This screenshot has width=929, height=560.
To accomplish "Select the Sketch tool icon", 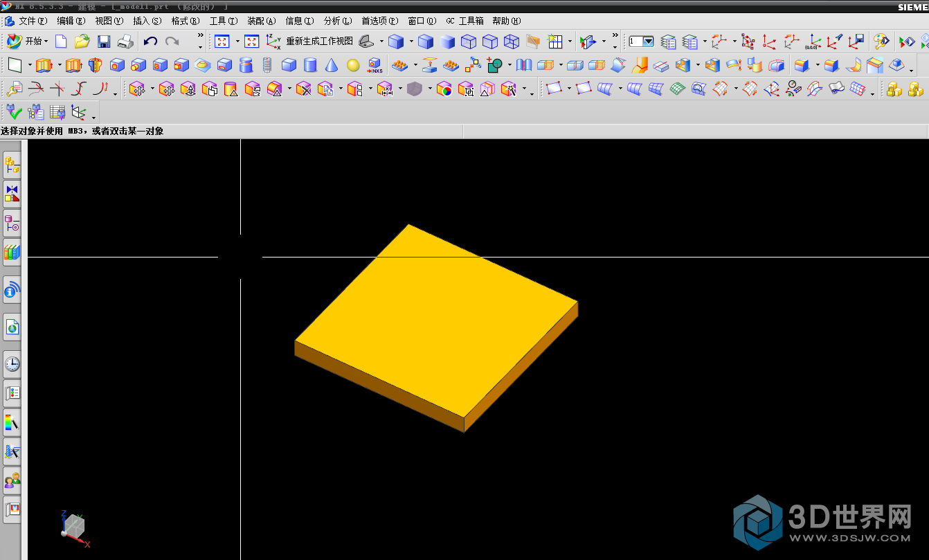I will tap(15, 66).
